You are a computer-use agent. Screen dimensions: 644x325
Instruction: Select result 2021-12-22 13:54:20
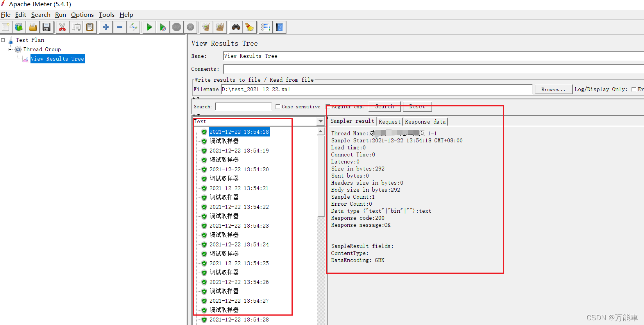point(239,169)
